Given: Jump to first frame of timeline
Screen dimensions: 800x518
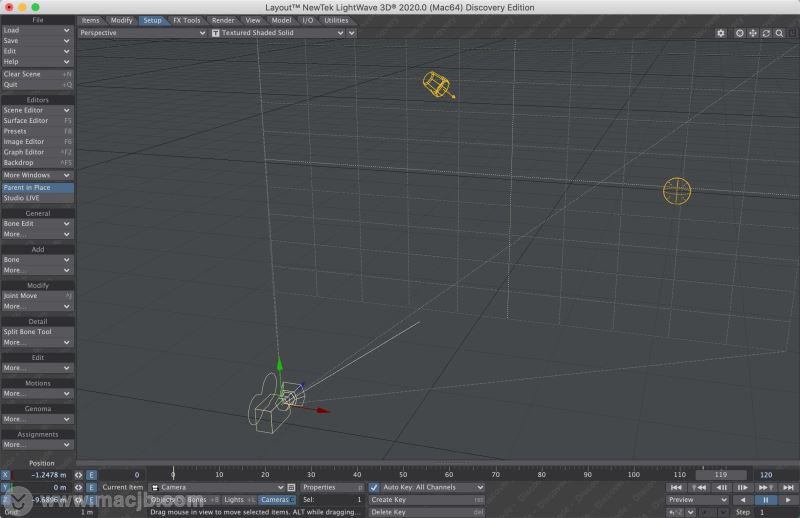Looking at the screenshot, I should (x=677, y=487).
